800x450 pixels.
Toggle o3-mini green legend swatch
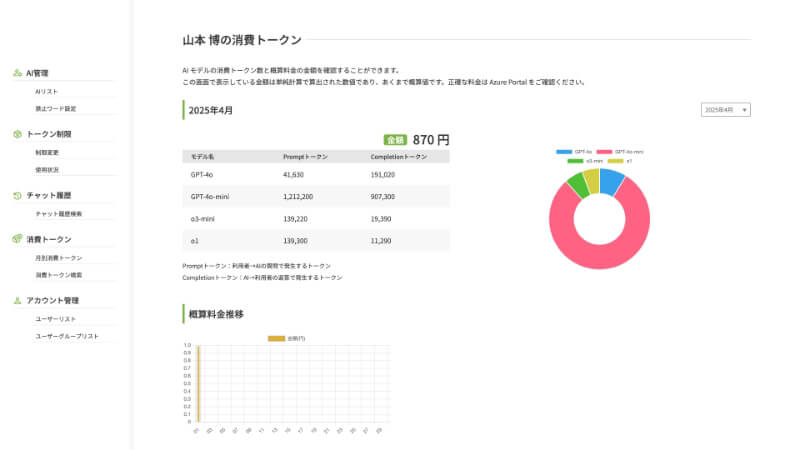click(575, 161)
